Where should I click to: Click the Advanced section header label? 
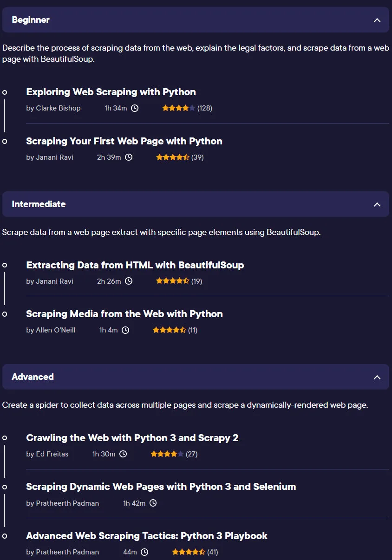pos(33,377)
